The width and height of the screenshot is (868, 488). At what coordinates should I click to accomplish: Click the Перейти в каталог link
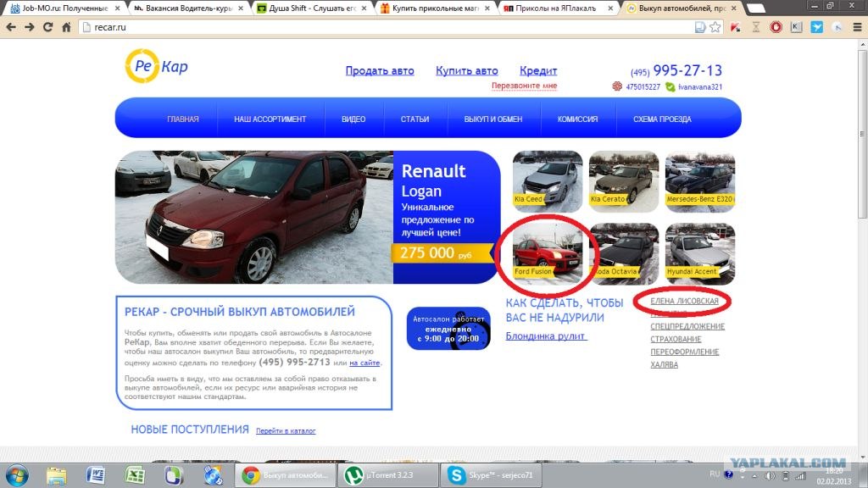click(286, 431)
